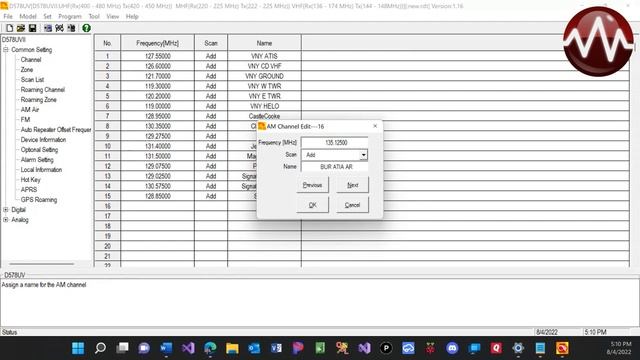Click the black circular P taskbar icon
The height and width of the screenshot is (360, 640).
(x=386, y=348)
